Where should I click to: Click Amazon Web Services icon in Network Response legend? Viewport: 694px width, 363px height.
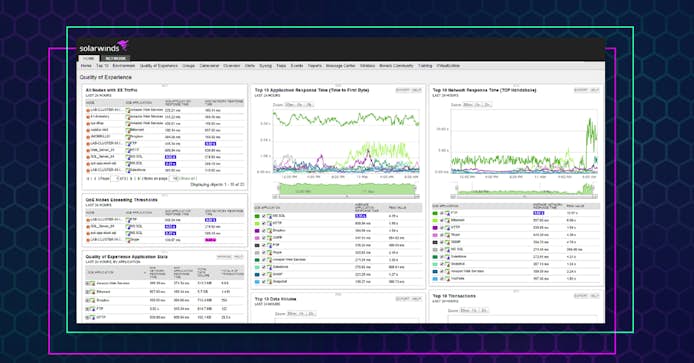[x=447, y=271]
